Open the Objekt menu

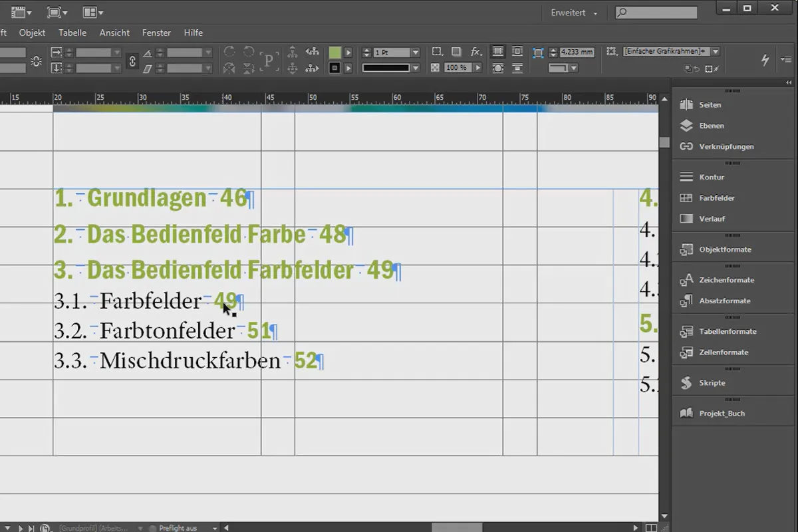tap(32, 33)
